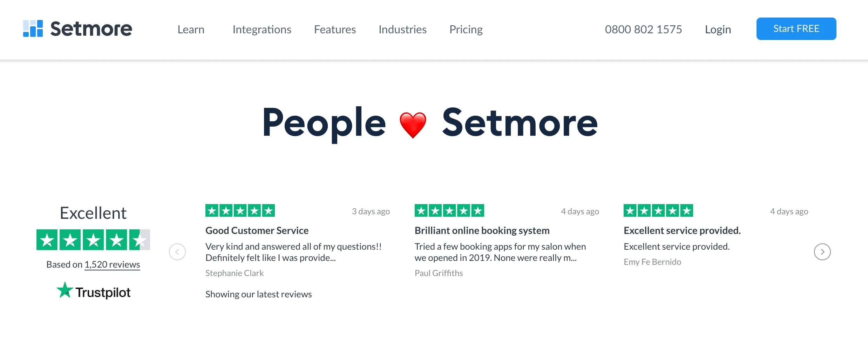
Task: Show next reviews with right arrow
Action: click(822, 252)
